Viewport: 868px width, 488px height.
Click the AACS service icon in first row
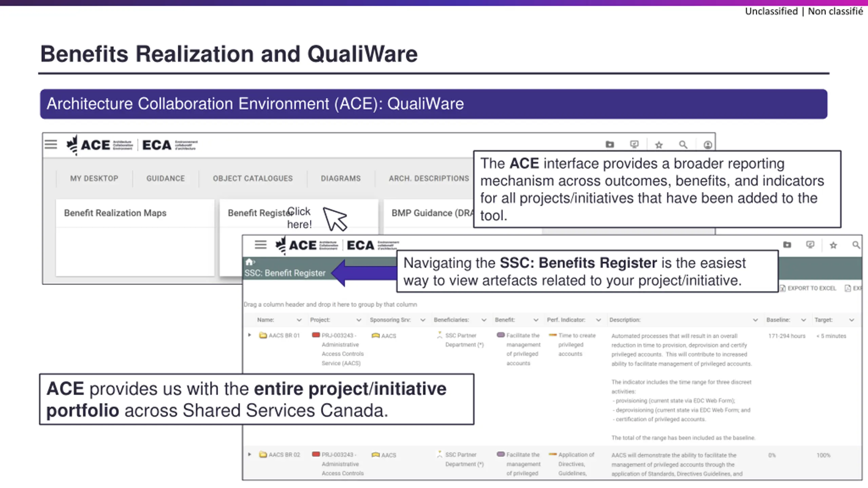coord(375,335)
